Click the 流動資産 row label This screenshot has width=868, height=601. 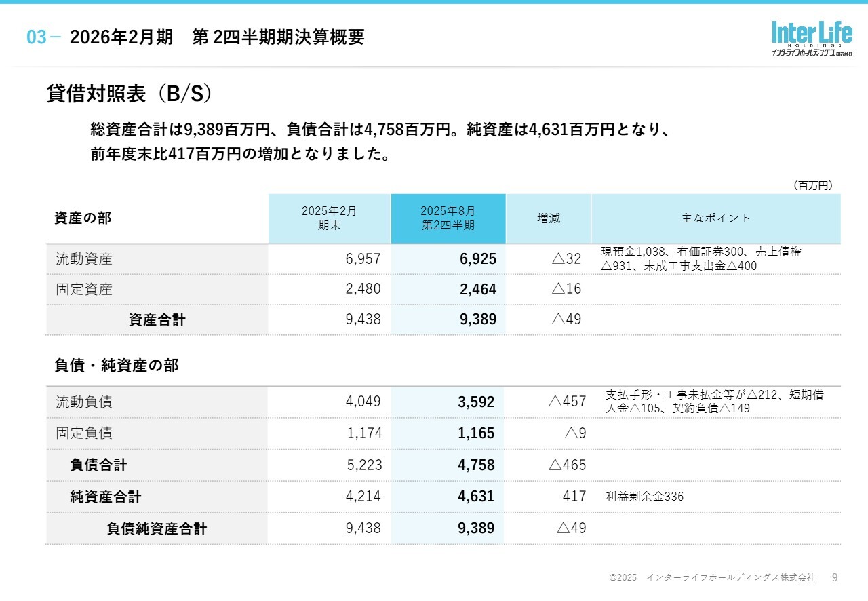tap(84, 259)
